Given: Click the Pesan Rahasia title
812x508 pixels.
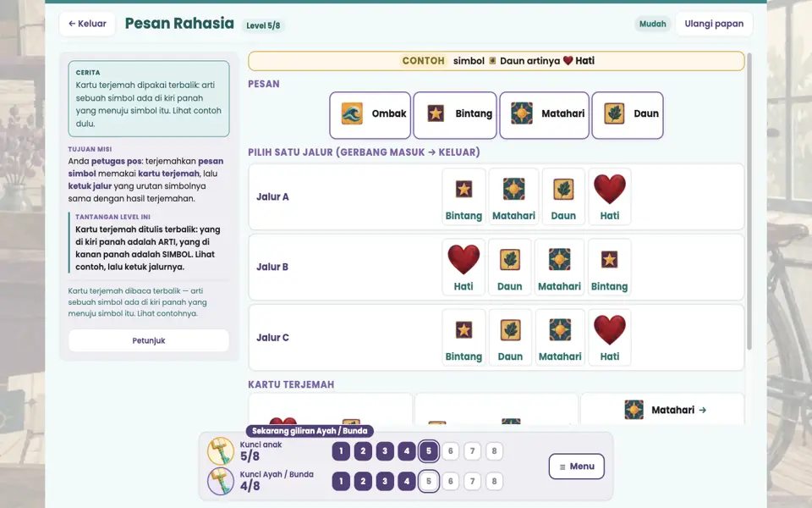Looking at the screenshot, I should (179, 24).
